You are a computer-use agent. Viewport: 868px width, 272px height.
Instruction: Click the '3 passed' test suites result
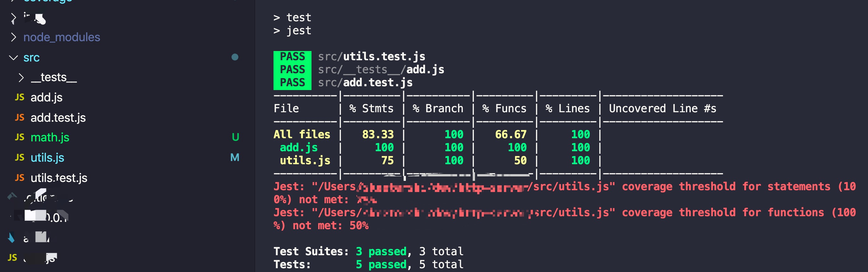(381, 252)
